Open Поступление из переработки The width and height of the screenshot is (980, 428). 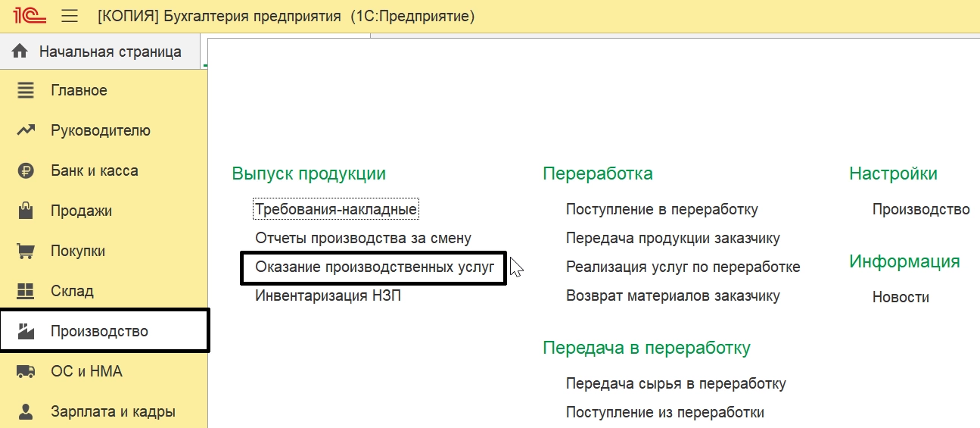pyautogui.click(x=665, y=412)
